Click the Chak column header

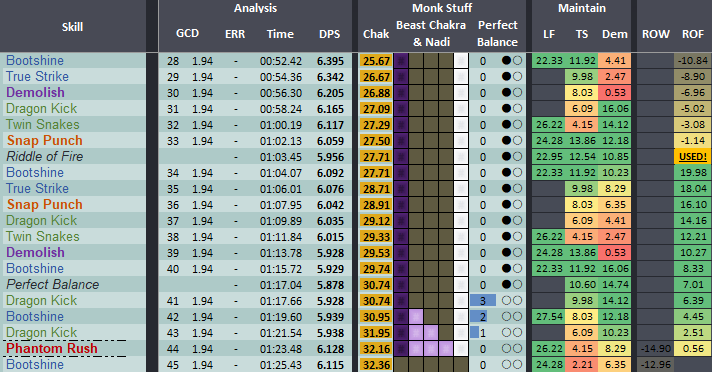376,34
